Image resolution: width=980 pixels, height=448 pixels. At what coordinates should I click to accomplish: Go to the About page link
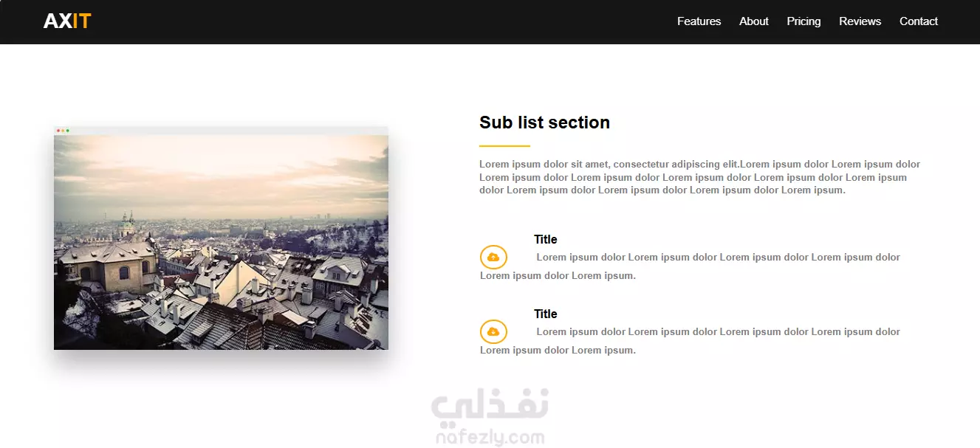tap(754, 21)
